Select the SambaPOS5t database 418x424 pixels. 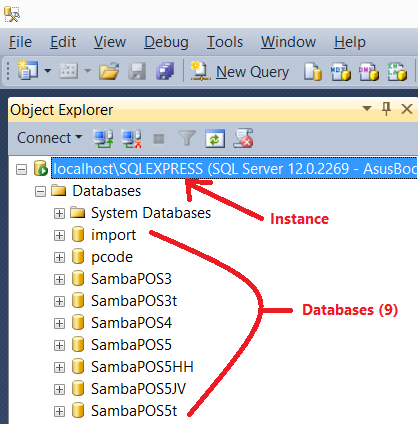(134, 411)
